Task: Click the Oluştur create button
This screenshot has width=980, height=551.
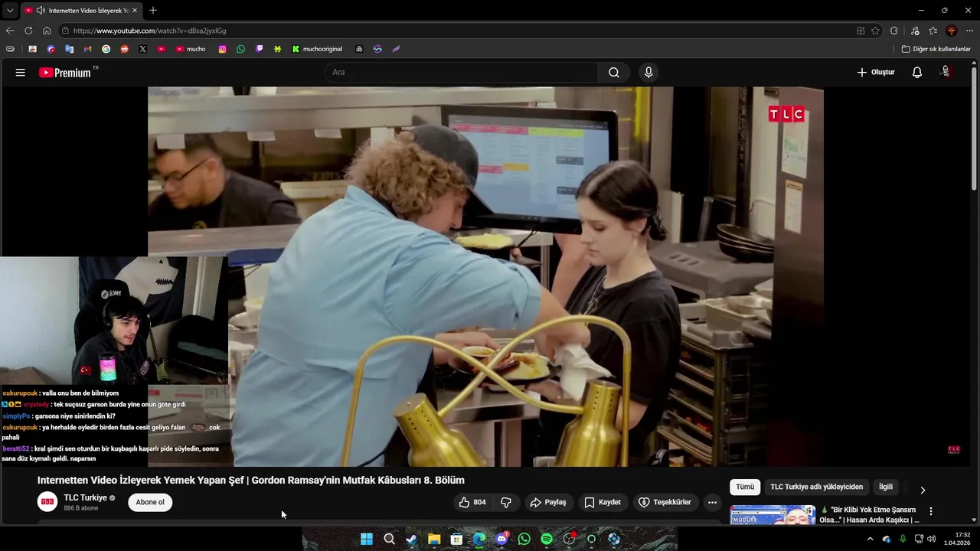Action: tap(875, 73)
